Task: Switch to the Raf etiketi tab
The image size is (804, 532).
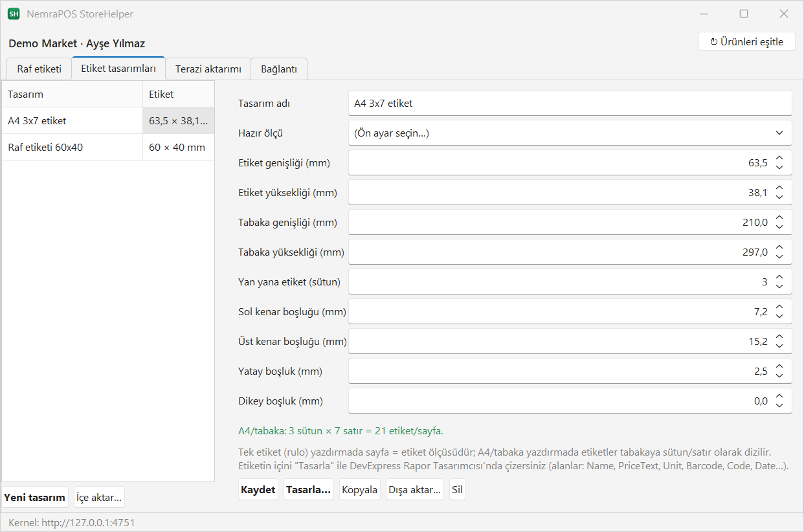Action: tap(39, 69)
